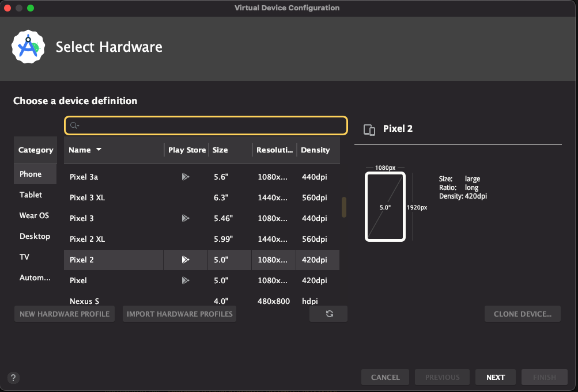Screen dimensions: 578x392
Task: Select the Wear OS category
Action: pyautogui.click(x=35, y=215)
